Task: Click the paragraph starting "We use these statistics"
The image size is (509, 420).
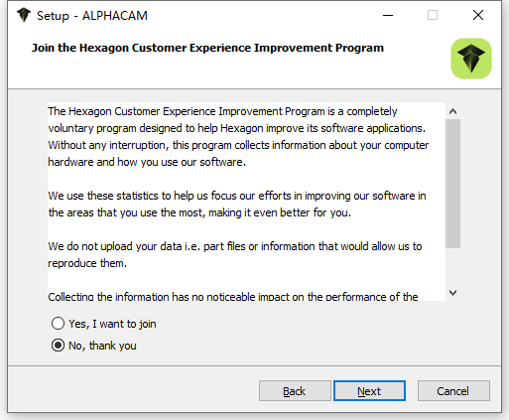Action: point(237,204)
